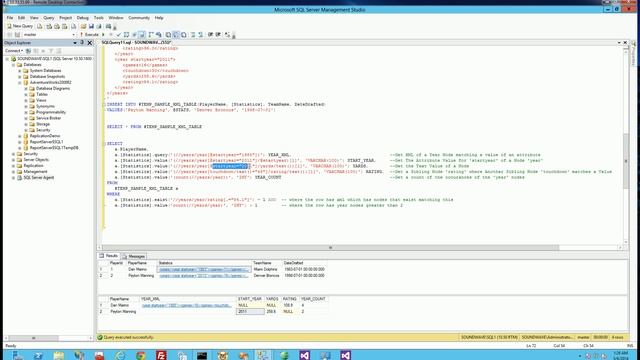This screenshot has width=640, height=360.
Task: Click the New Query toolbar button
Action: click(20, 26)
